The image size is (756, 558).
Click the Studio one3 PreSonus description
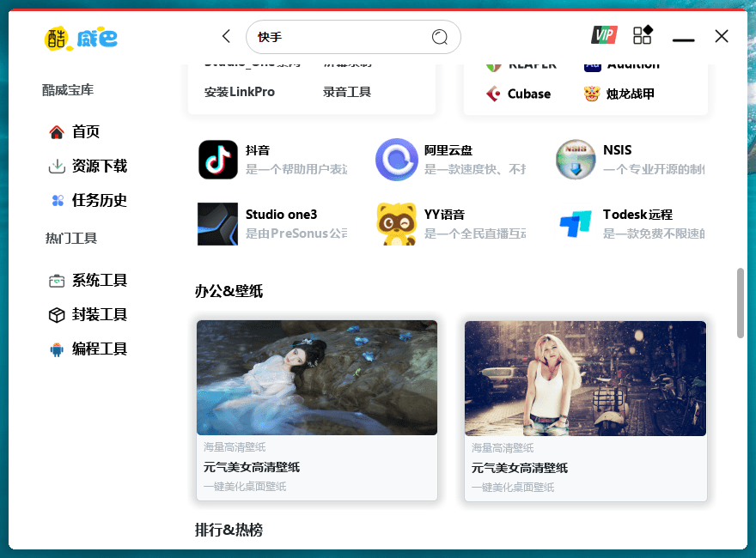pos(296,234)
